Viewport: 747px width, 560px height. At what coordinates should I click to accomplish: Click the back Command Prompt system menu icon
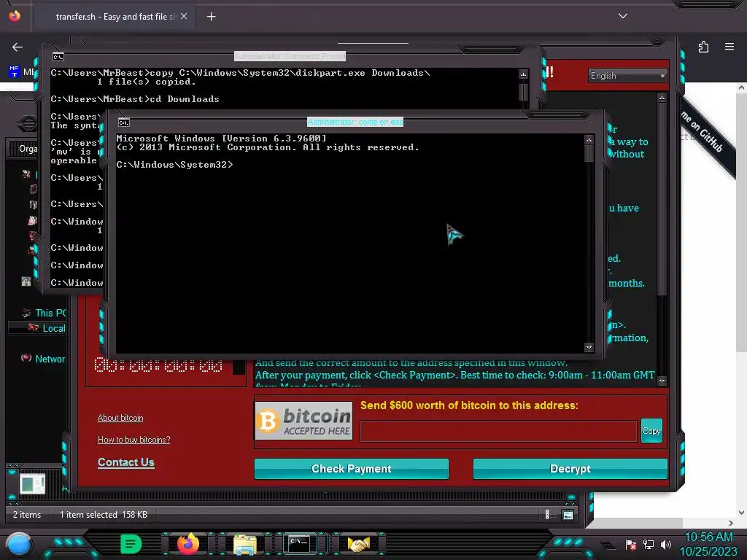pyautogui.click(x=58, y=57)
